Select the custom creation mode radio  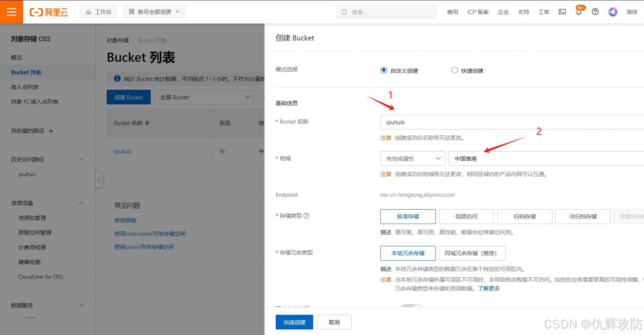[x=384, y=70]
